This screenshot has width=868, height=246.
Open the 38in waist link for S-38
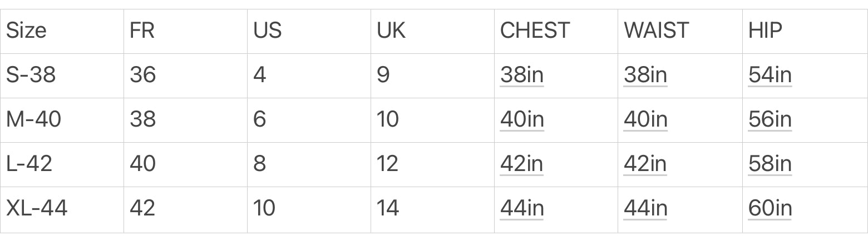pos(645,75)
